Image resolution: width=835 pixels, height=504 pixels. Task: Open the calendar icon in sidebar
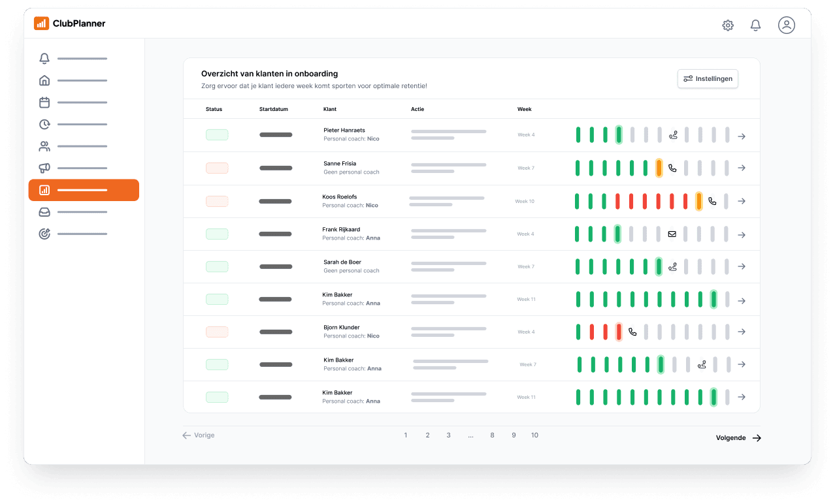[x=44, y=102]
